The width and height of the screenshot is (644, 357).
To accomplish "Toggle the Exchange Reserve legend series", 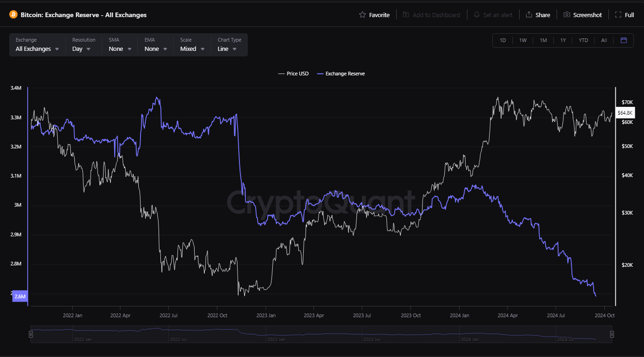I will (341, 74).
